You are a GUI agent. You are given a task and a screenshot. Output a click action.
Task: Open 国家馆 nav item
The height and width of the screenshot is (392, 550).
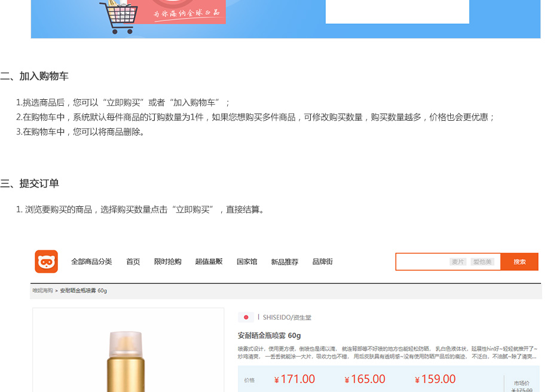(x=247, y=262)
